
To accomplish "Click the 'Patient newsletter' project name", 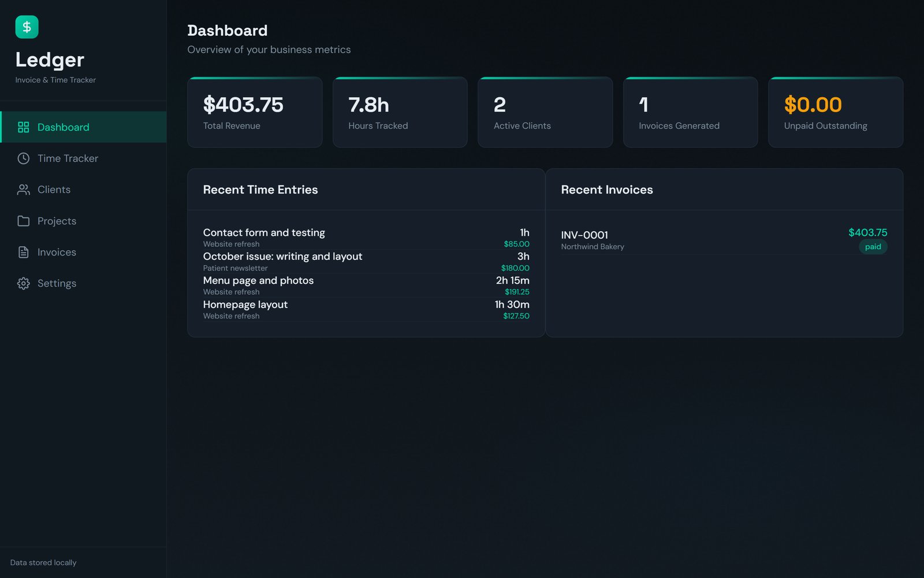I will pos(235,268).
